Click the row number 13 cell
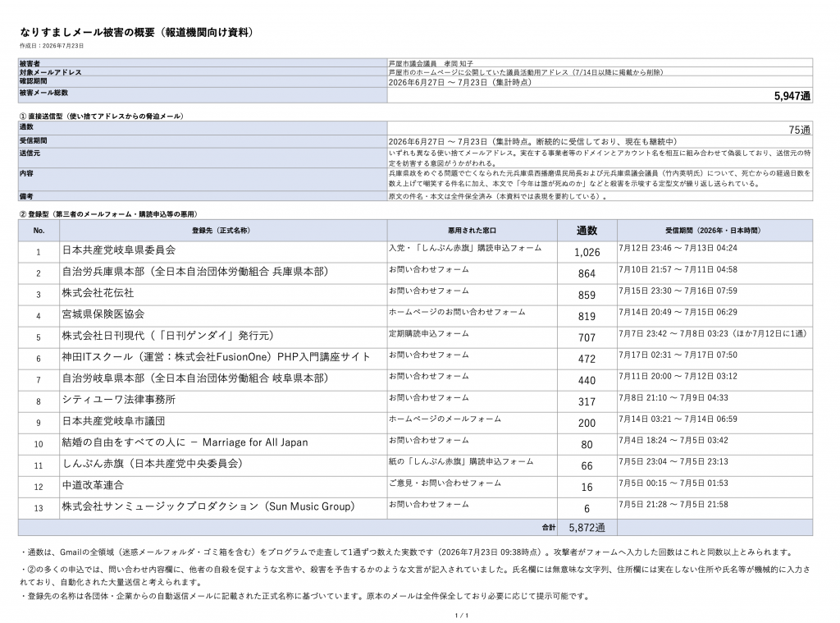840x623 pixels. tap(39, 508)
